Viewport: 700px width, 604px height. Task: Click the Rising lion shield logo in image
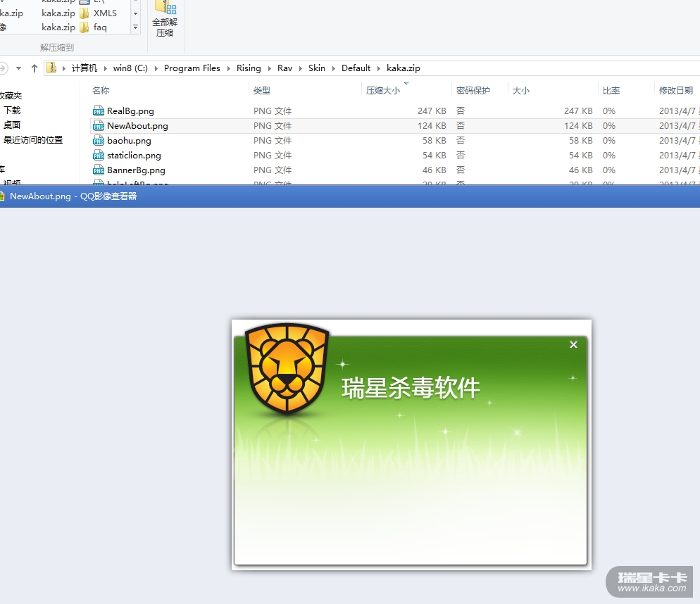287,369
